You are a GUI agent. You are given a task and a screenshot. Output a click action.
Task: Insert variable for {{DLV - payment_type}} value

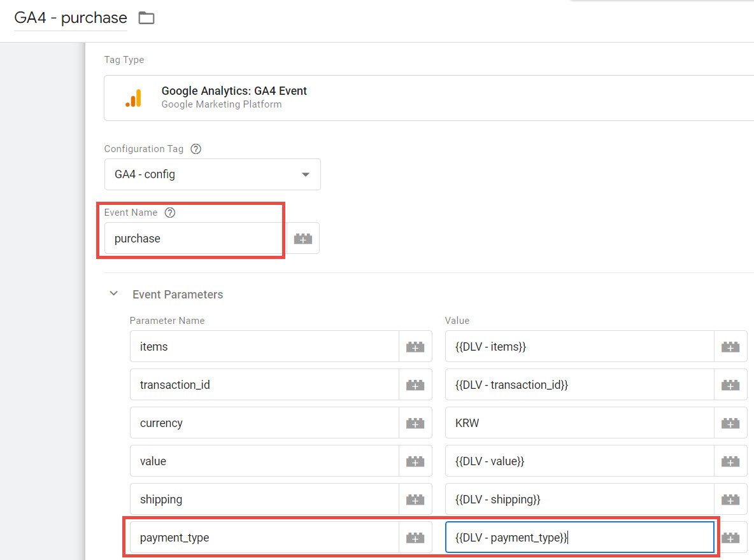coord(730,537)
